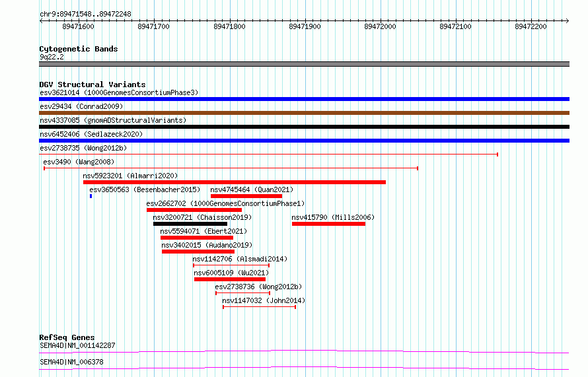
Task: Click the Cytogenetic Bands track title
Action: [x=79, y=49]
